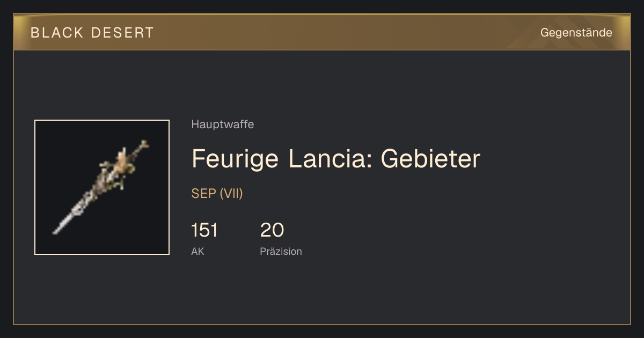
Task: Select the Hauptwaffe item type label
Action: click(x=223, y=124)
